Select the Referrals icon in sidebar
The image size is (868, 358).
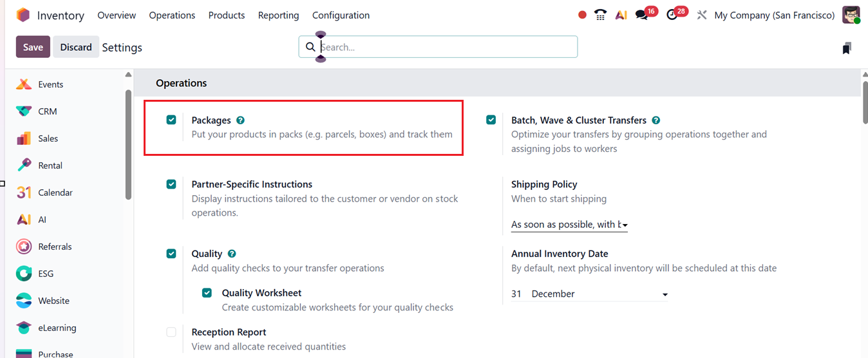24,247
